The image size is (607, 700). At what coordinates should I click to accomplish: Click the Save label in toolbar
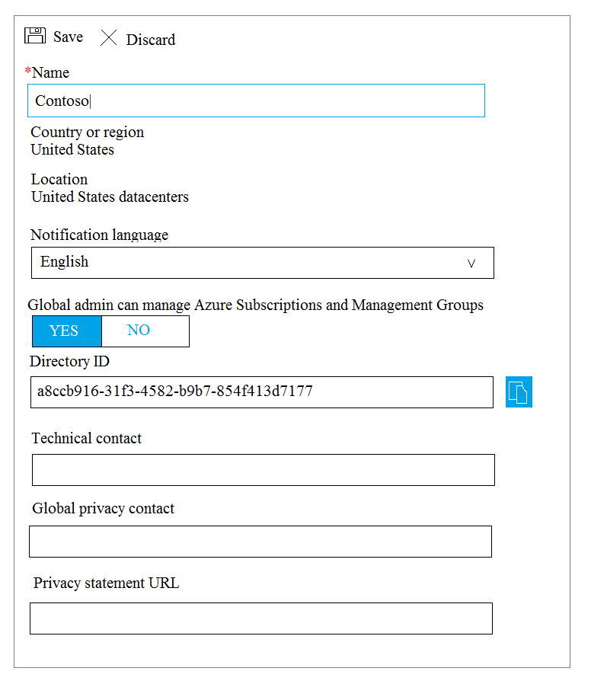[69, 37]
